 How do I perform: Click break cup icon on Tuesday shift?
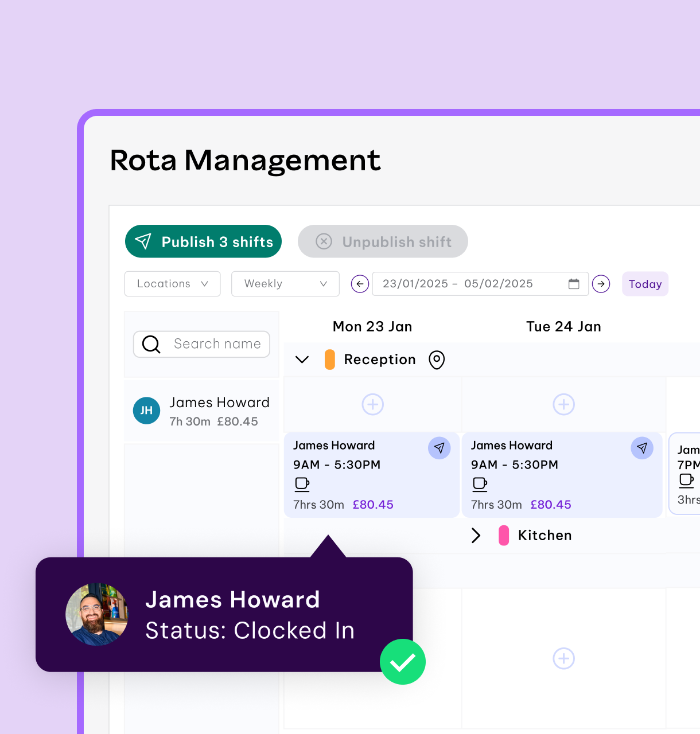click(480, 485)
